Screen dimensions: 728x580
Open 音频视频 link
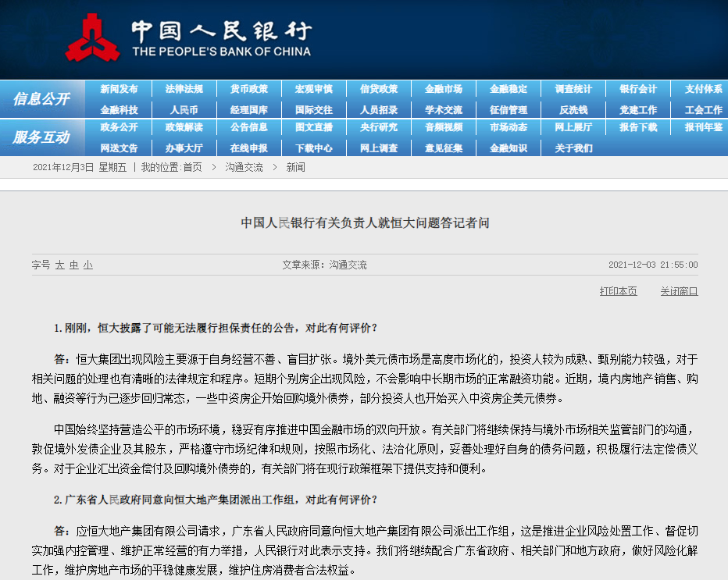tap(444, 127)
